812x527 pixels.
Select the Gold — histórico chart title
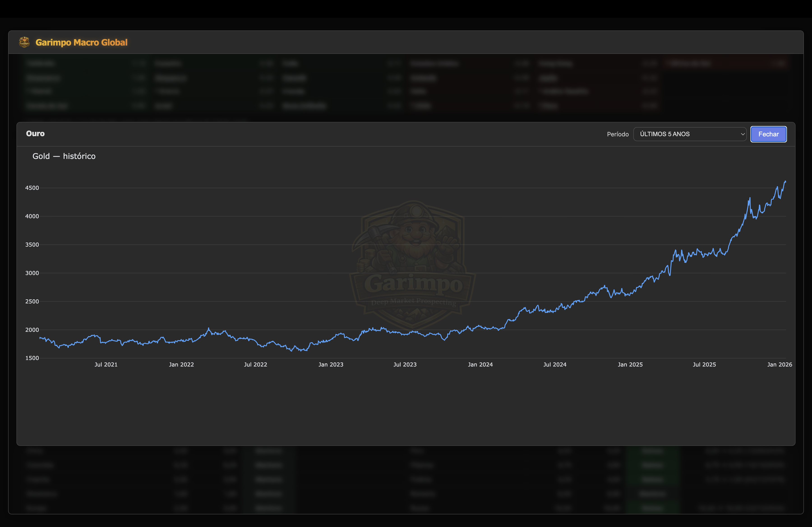[x=64, y=156]
